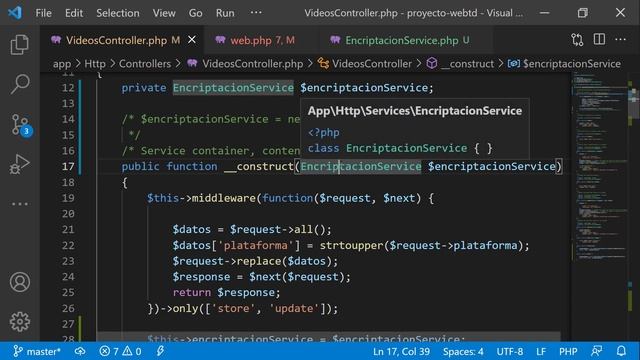Click the method cube icon beside __construct

pos(432,64)
